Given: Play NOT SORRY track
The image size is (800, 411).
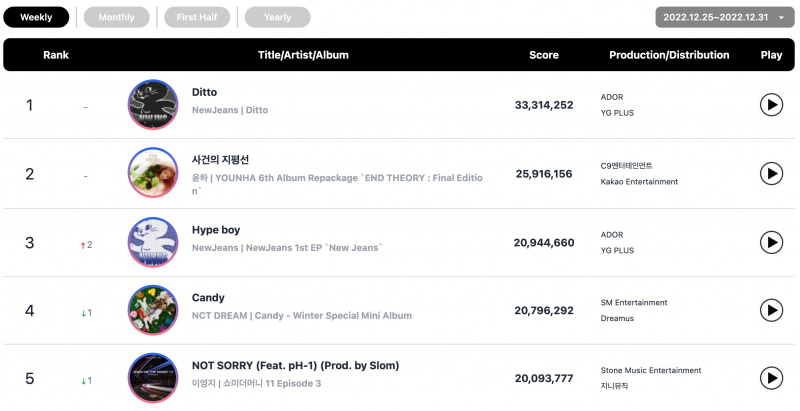Looking at the screenshot, I should click(x=771, y=378).
